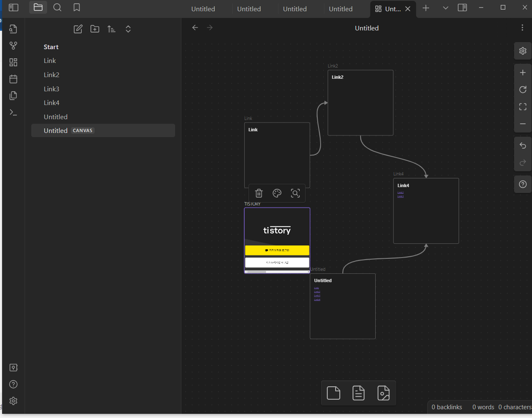
Task: Open canvas help
Action: coord(523,184)
